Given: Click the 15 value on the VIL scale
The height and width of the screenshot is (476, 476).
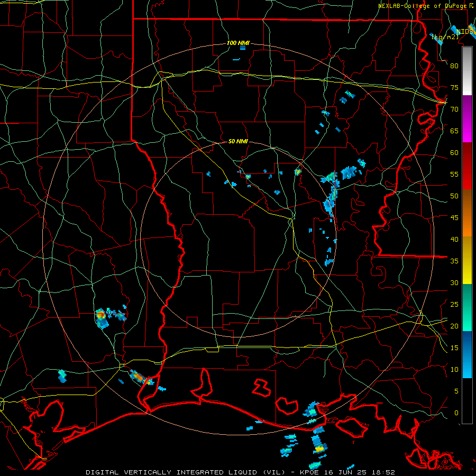Looking at the screenshot, I should point(454,348).
